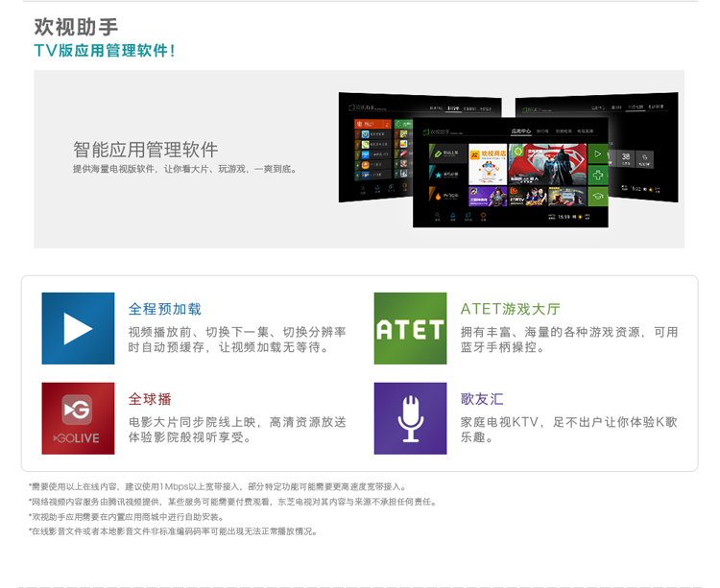Click the green graduation cap tile
This screenshot has height=588, width=720.
tap(598, 197)
